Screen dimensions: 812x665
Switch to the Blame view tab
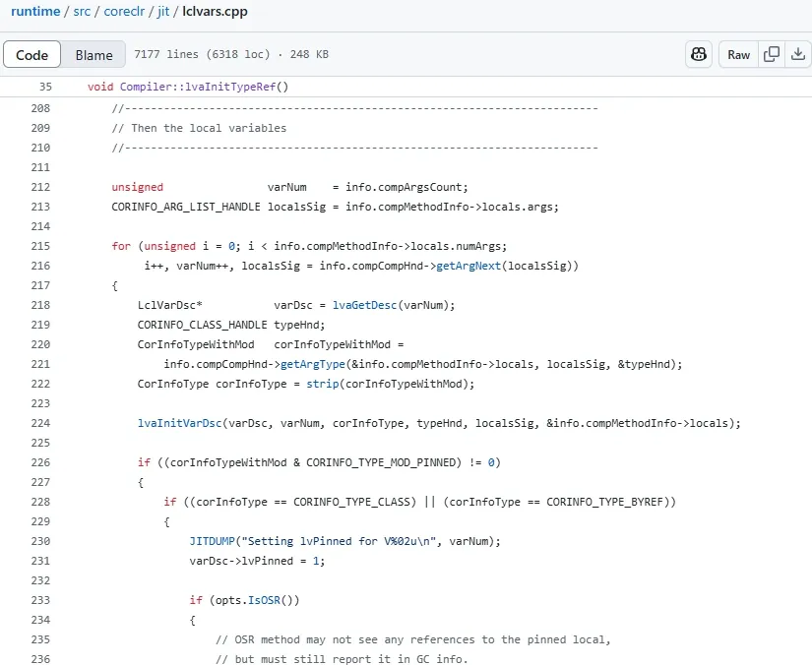[x=94, y=55]
